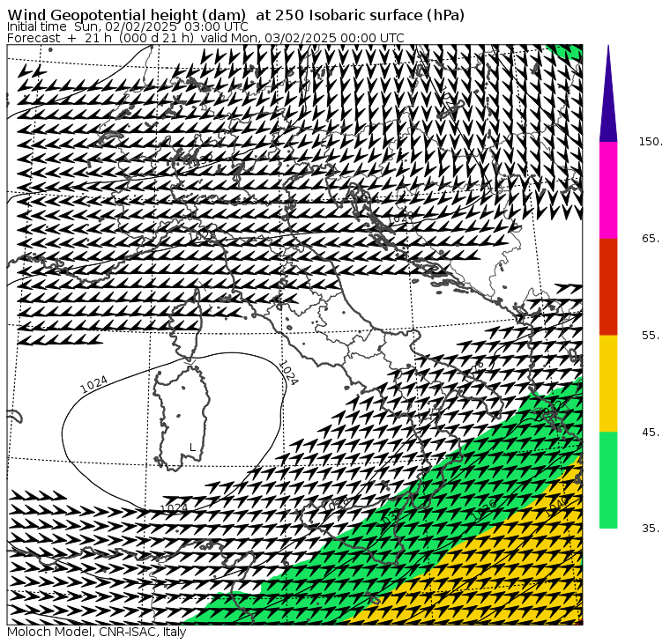Pick the purple top arrow of the color scale
This screenshot has height=644, width=670.
point(608,93)
